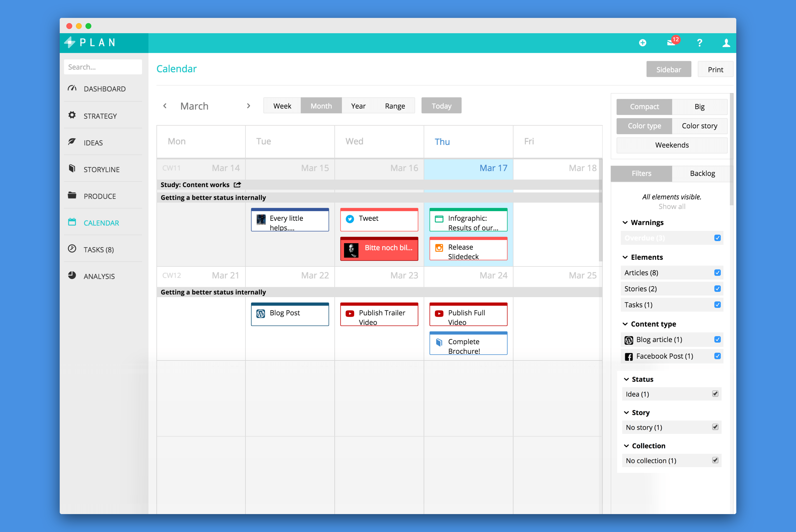Click the Print button
The width and height of the screenshot is (796, 532).
715,70
